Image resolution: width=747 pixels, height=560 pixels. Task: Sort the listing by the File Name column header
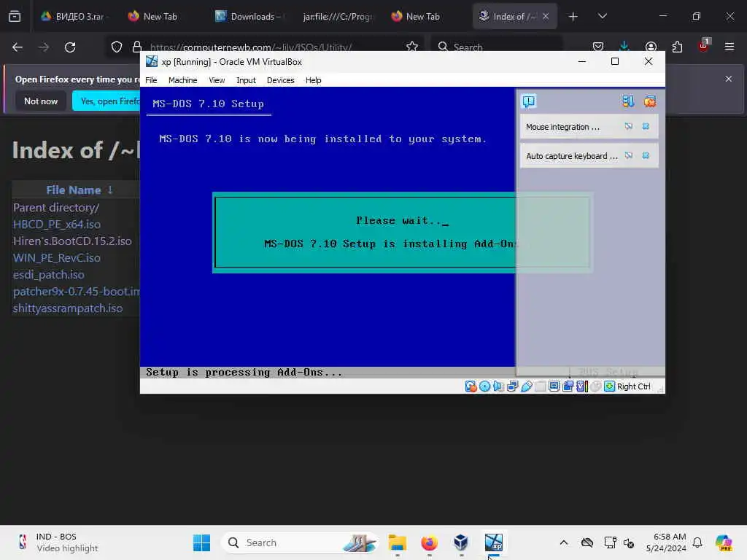(74, 190)
